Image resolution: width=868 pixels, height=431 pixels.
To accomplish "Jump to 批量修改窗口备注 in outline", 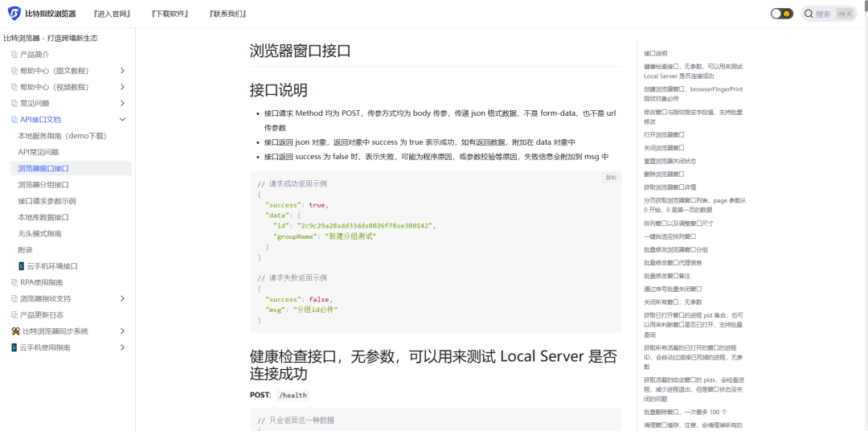I will coord(667,276).
